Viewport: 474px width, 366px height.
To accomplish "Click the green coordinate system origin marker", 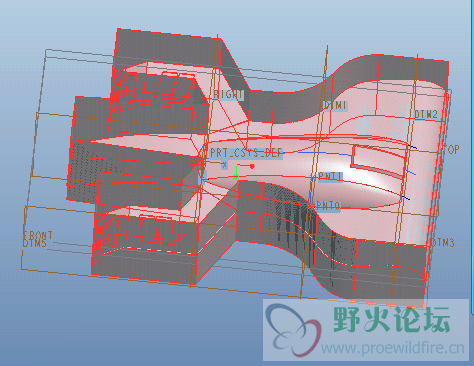I will click(236, 176).
